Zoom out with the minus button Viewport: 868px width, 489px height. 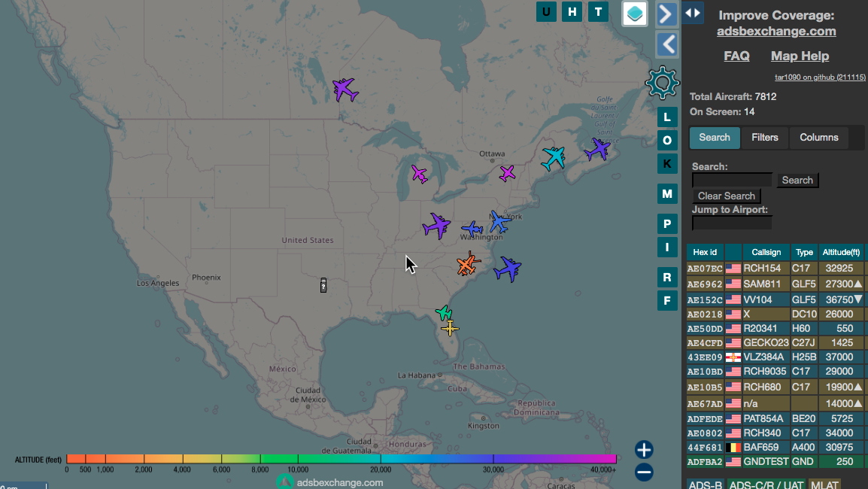coord(644,472)
